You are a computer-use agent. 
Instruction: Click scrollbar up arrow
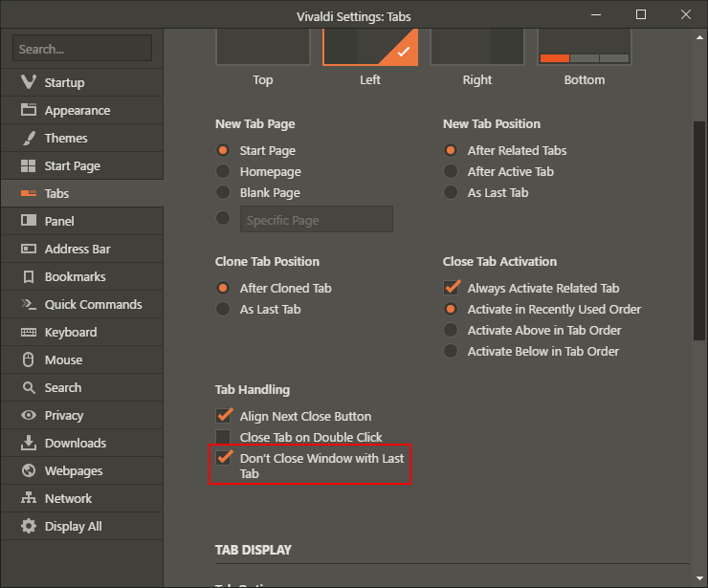tap(699, 37)
